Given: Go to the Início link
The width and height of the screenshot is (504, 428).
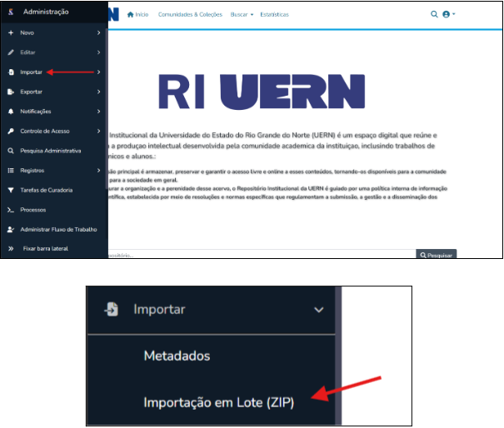Looking at the screenshot, I should (142, 14).
